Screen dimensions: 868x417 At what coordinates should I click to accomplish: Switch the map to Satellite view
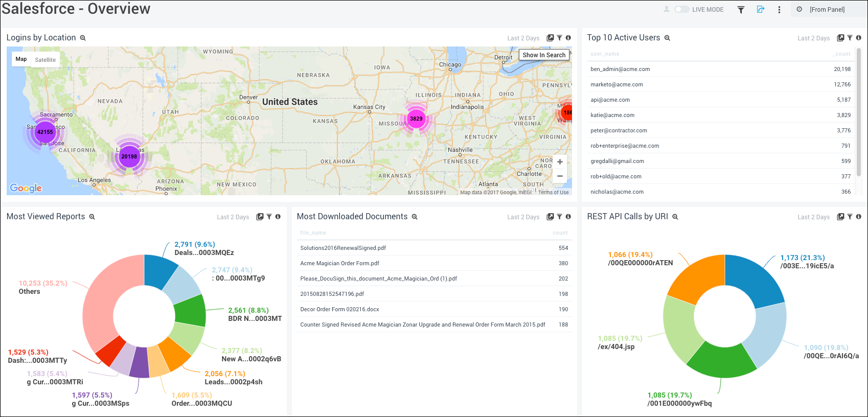click(45, 60)
